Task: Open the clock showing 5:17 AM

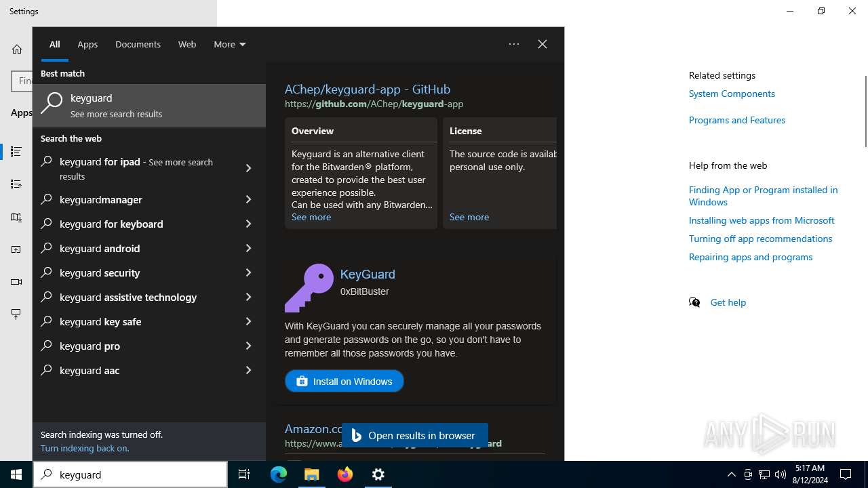Action: 811,474
